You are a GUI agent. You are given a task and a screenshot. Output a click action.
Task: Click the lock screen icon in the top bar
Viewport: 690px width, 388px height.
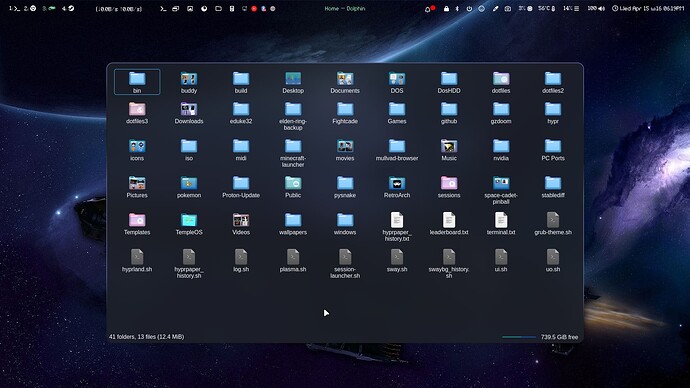click(x=446, y=9)
